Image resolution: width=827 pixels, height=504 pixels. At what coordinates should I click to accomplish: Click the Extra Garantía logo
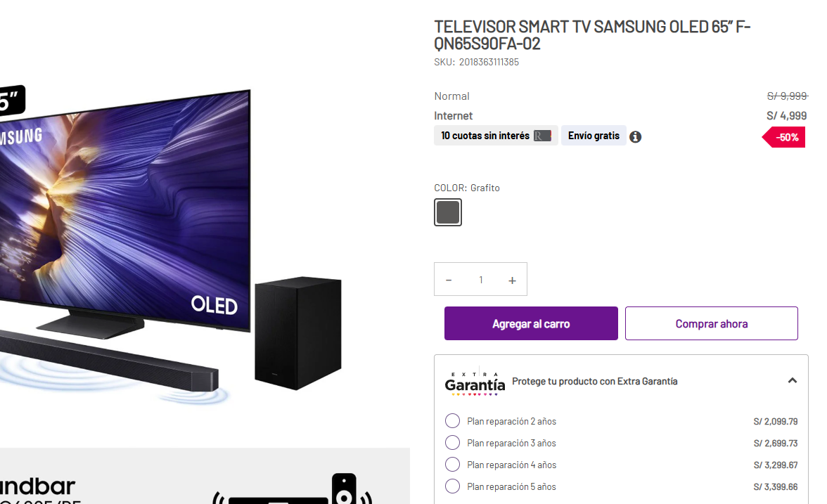475,383
